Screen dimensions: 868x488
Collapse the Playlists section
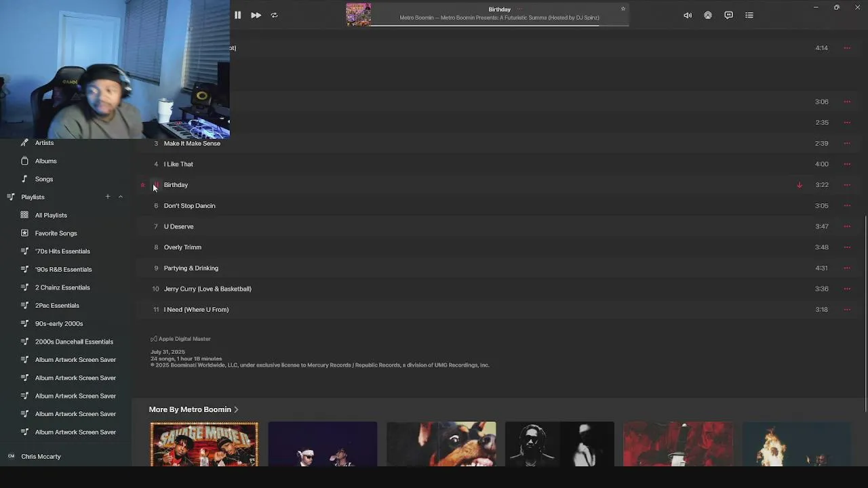121,197
